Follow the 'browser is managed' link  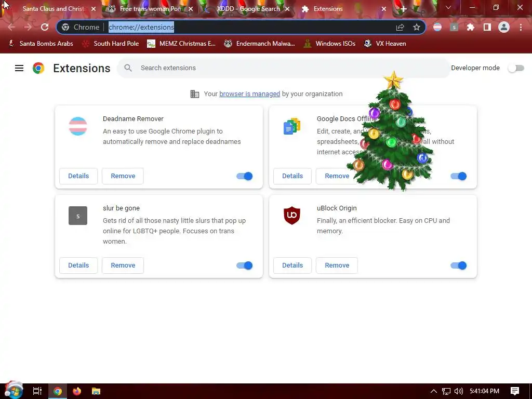(250, 94)
